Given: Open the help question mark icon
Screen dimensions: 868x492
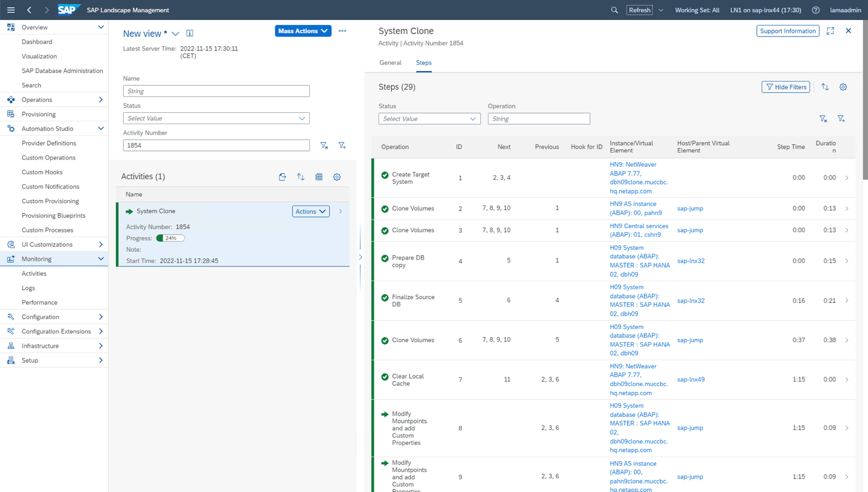Looking at the screenshot, I should (816, 10).
